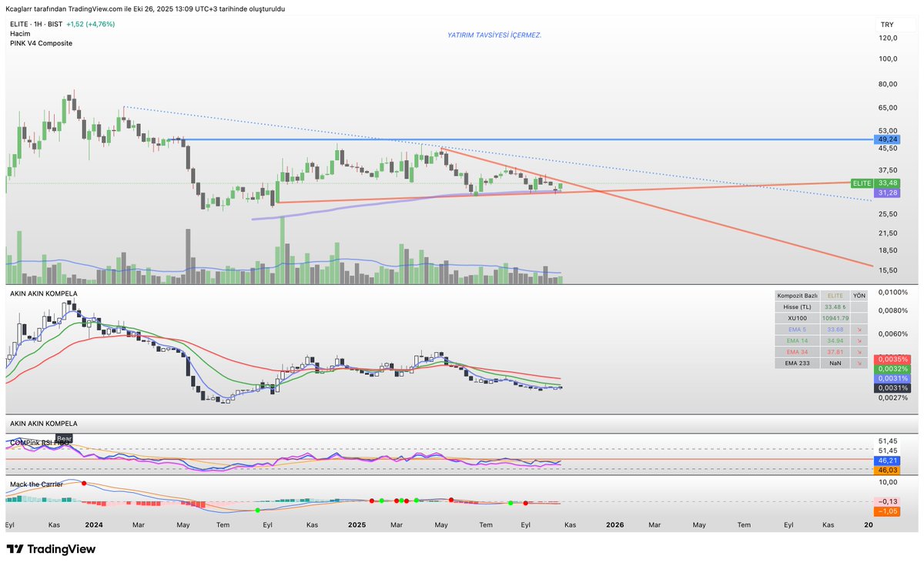924x566 pixels.
Task: Click the Hacim indicator label
Action: (x=21, y=34)
